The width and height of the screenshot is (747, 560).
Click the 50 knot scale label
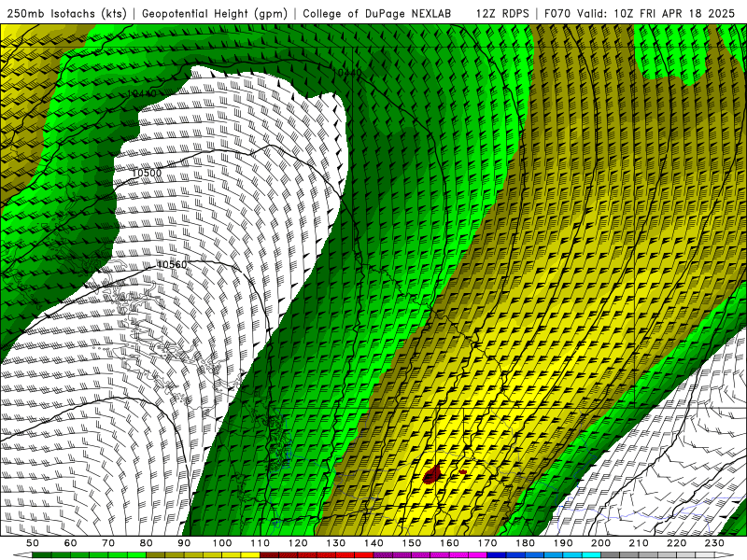click(33, 543)
